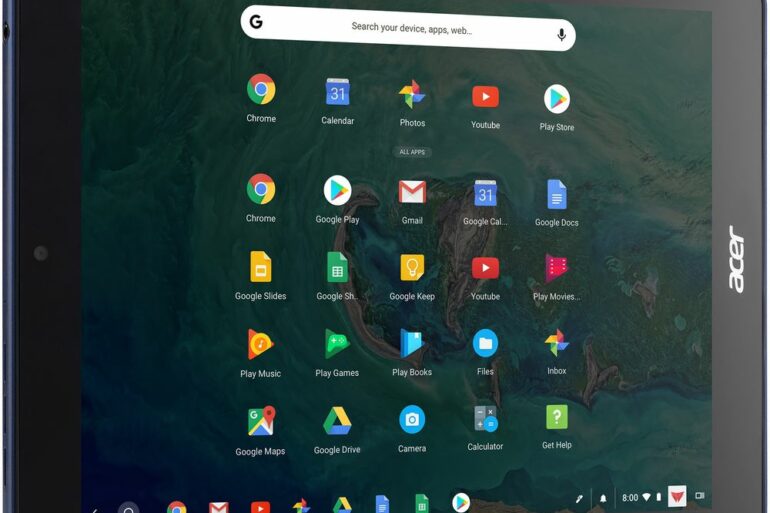Open the Camera app

click(412, 419)
